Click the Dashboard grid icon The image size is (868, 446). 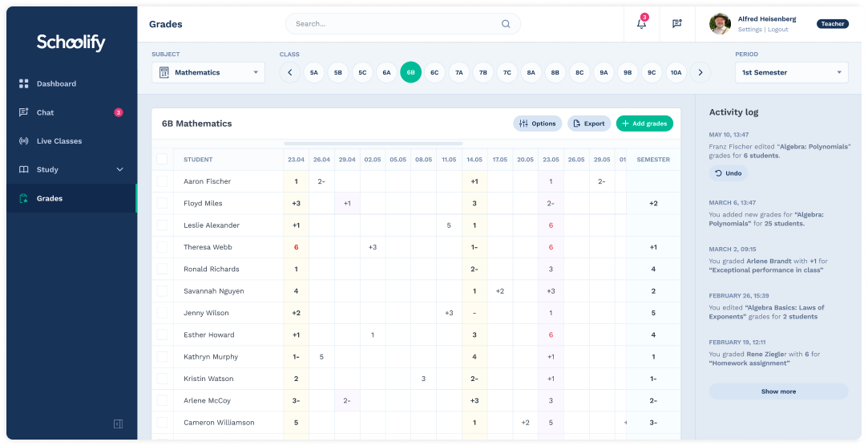24,83
